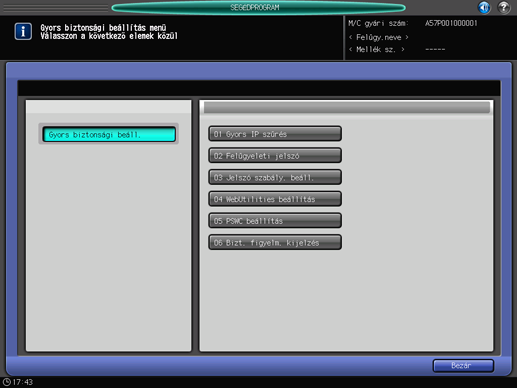Image resolution: width=517 pixels, height=388 pixels.
Task: Open 01 Gyors IP szűrés
Action: tap(275, 134)
